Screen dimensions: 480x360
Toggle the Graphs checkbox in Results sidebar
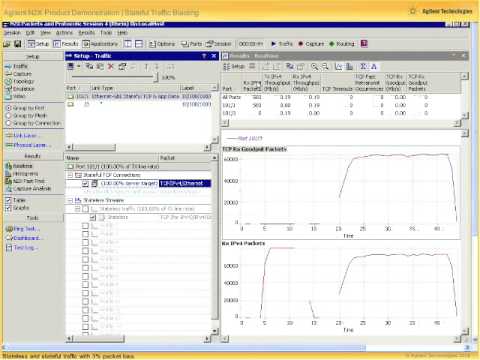coord(9,208)
